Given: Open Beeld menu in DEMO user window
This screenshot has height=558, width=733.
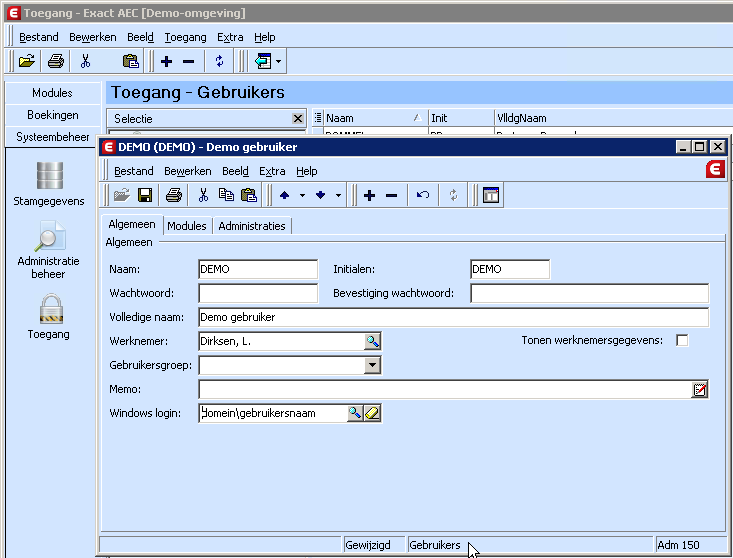Looking at the screenshot, I should [235, 172].
